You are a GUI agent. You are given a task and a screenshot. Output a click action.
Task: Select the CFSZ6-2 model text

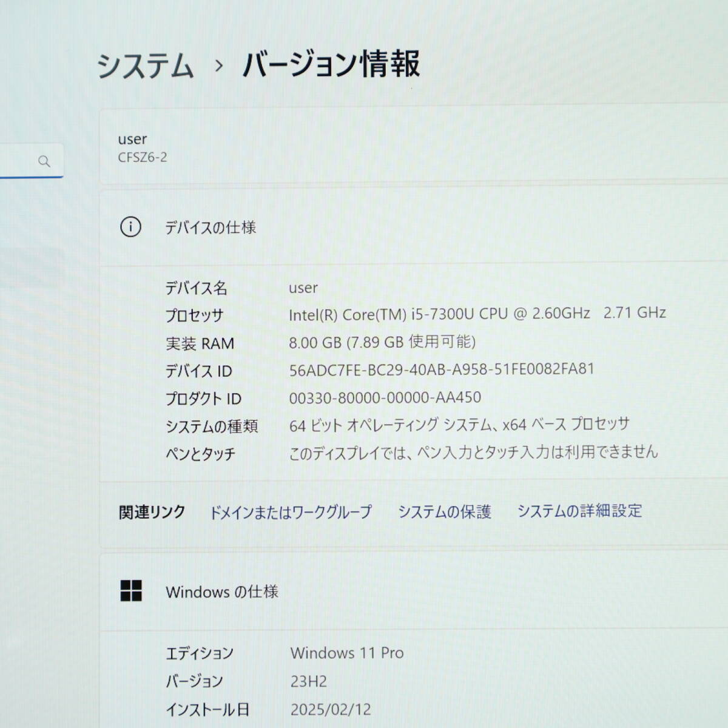tap(143, 157)
